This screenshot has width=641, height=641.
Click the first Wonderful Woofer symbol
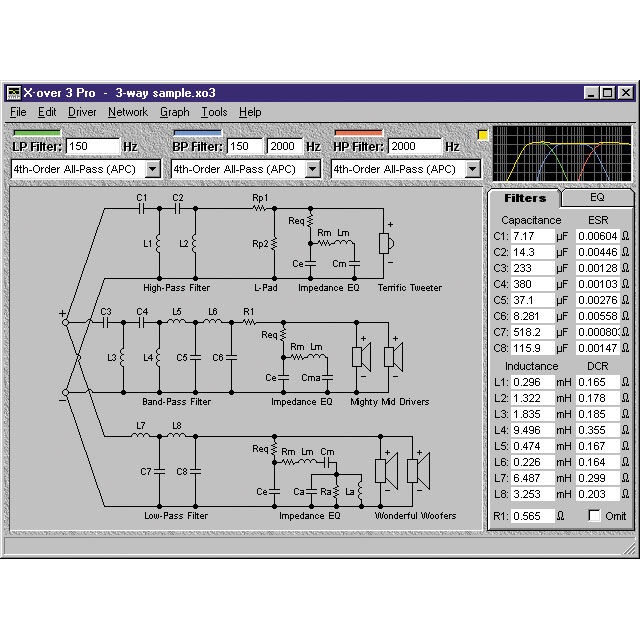(x=386, y=471)
